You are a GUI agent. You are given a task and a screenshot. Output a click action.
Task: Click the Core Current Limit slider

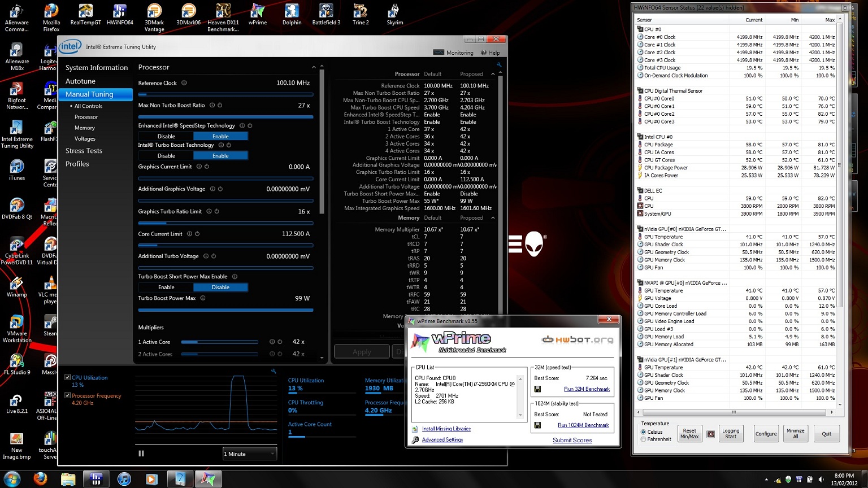click(225, 245)
